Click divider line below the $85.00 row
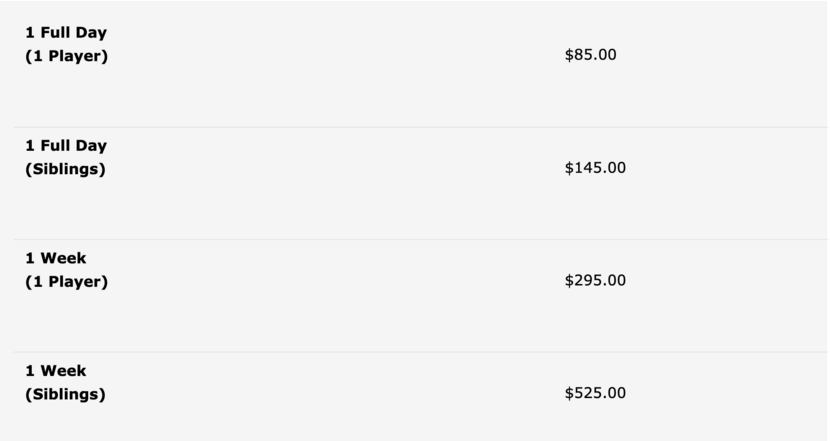 421,127
